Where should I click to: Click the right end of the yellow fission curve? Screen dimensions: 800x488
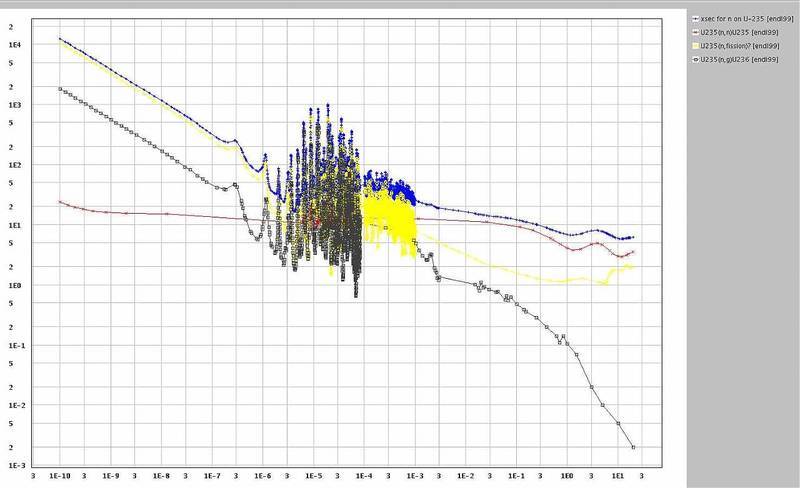[x=633, y=266]
